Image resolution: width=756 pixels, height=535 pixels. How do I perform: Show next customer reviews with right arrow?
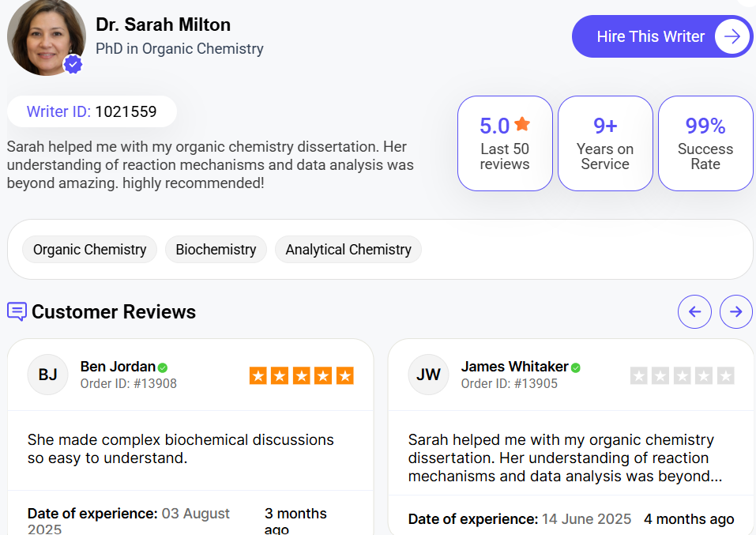pyautogui.click(x=736, y=311)
